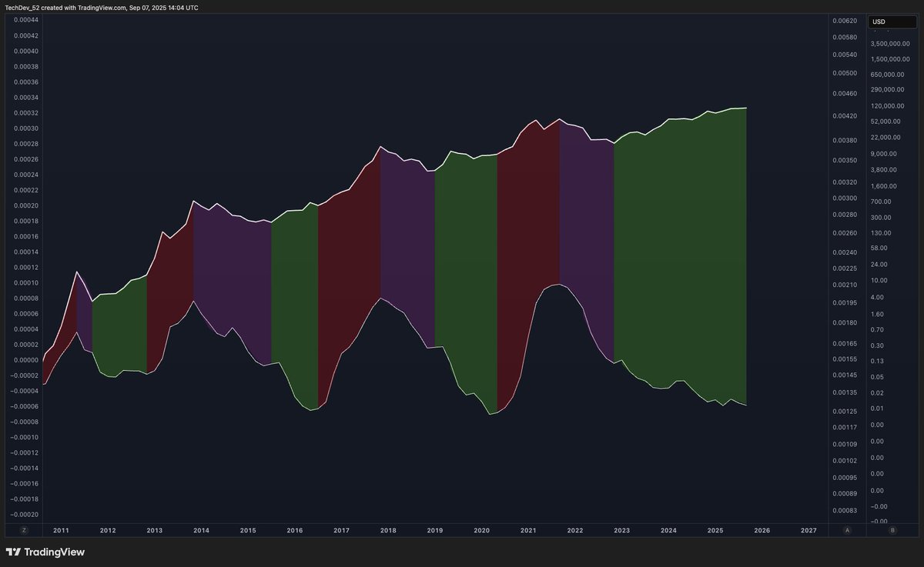Viewport: 924px width, 567px height.
Task: Click the 2017 year label
Action: (x=342, y=531)
